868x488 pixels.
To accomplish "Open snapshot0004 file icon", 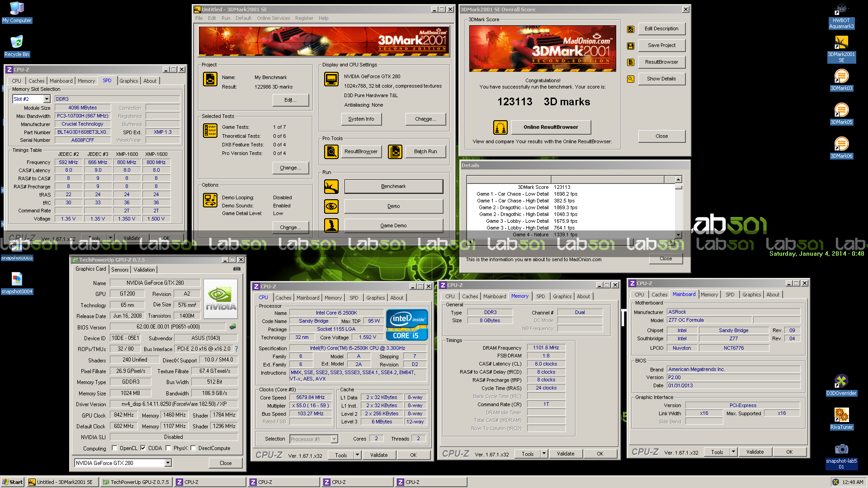I will tap(17, 284).
